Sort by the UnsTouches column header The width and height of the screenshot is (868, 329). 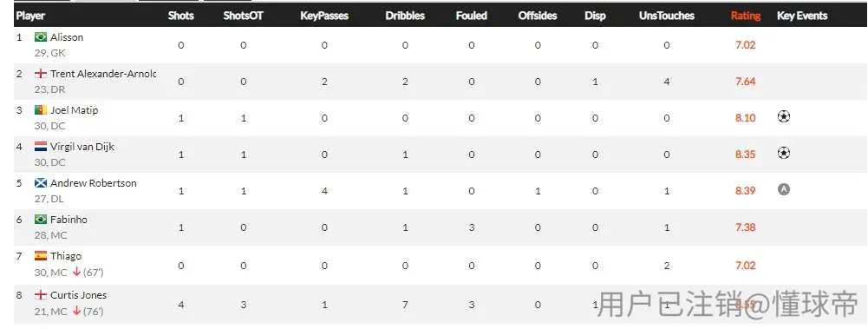click(x=667, y=16)
